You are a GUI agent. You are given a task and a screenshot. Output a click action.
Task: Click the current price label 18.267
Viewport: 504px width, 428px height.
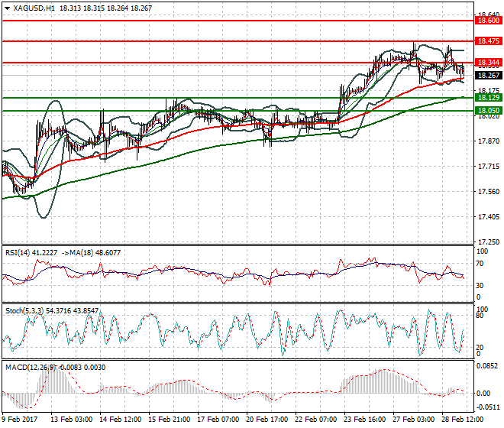tap(488, 76)
